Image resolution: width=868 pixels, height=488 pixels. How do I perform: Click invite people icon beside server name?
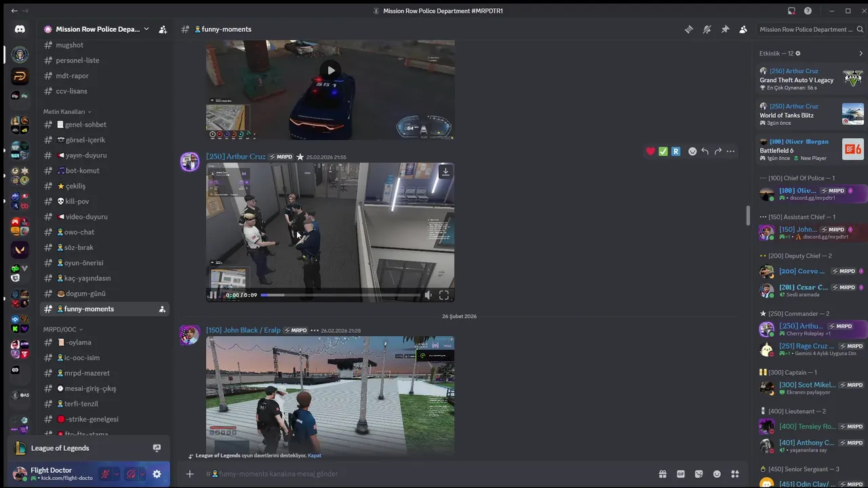[x=163, y=29]
